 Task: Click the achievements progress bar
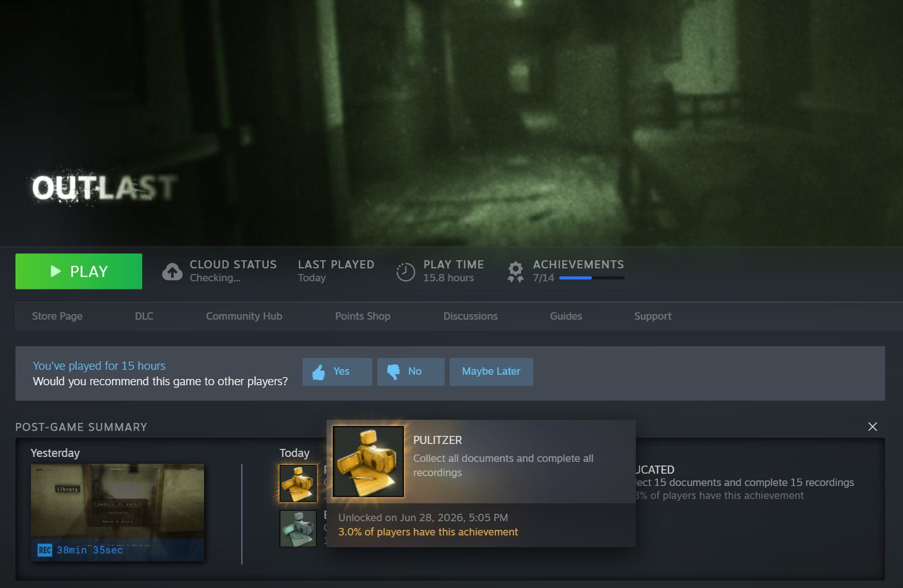click(x=592, y=278)
